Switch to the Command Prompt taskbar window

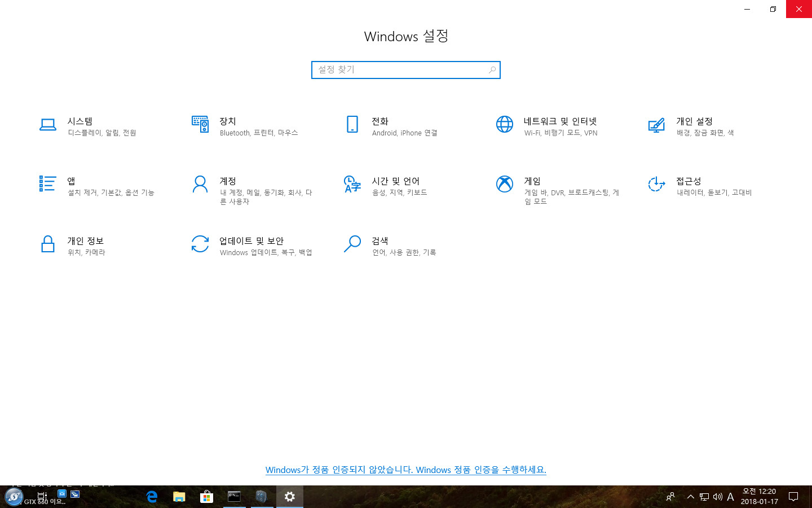234,497
